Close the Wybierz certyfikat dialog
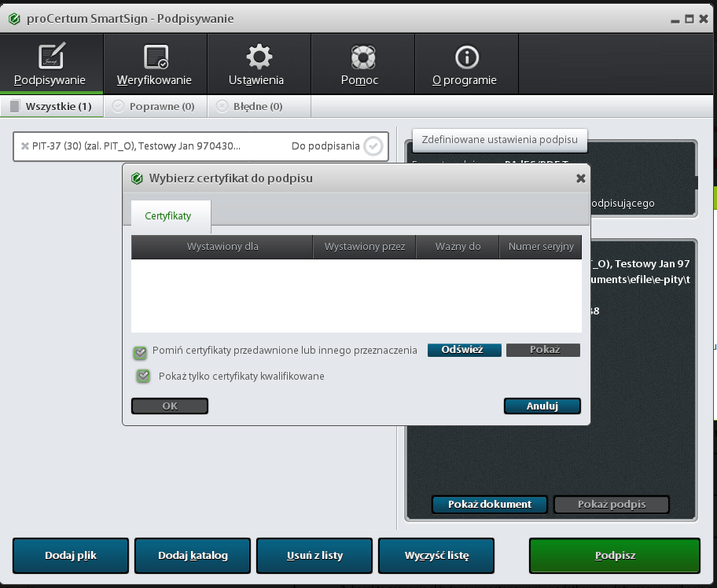The width and height of the screenshot is (717, 588). [x=580, y=178]
